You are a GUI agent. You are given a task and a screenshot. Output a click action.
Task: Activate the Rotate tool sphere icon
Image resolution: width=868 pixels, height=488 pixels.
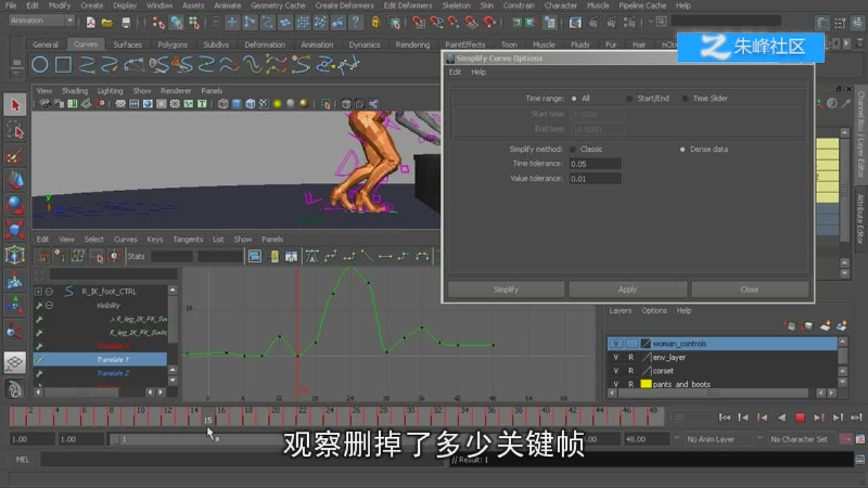15,205
